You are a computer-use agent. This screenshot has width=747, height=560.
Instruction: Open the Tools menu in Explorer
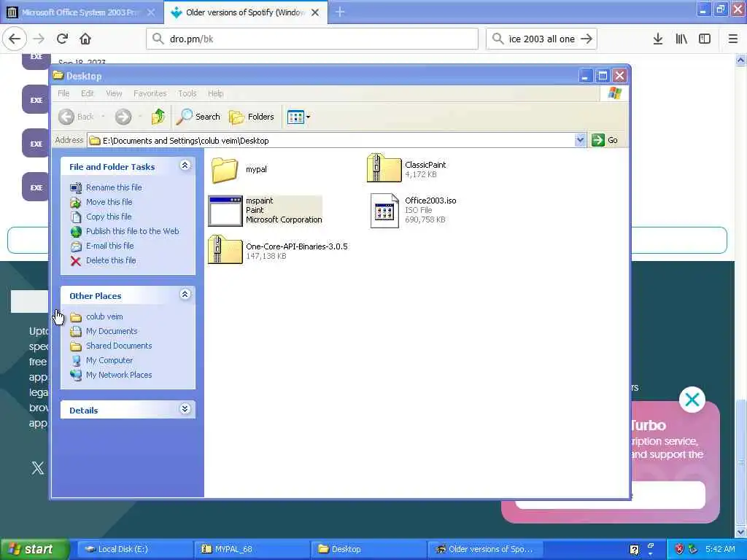tap(187, 93)
